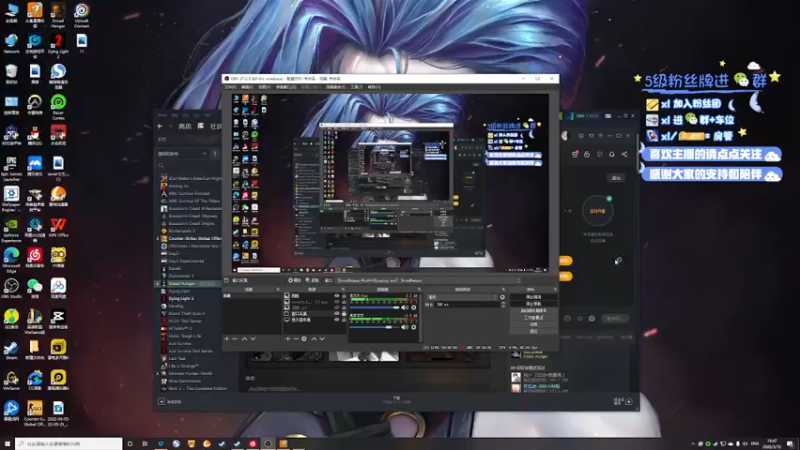Open Tools menu in OBS
The image size is (800, 450).
click(357, 87)
